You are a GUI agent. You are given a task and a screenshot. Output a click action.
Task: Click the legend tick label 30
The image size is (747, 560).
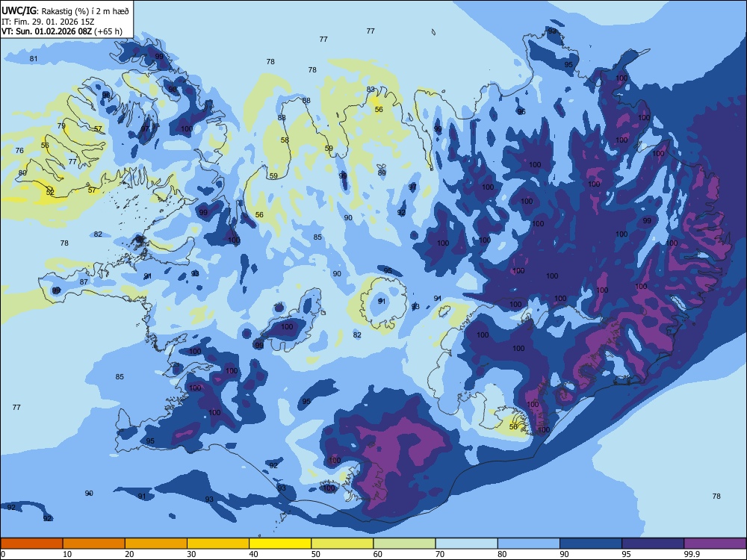191,554
